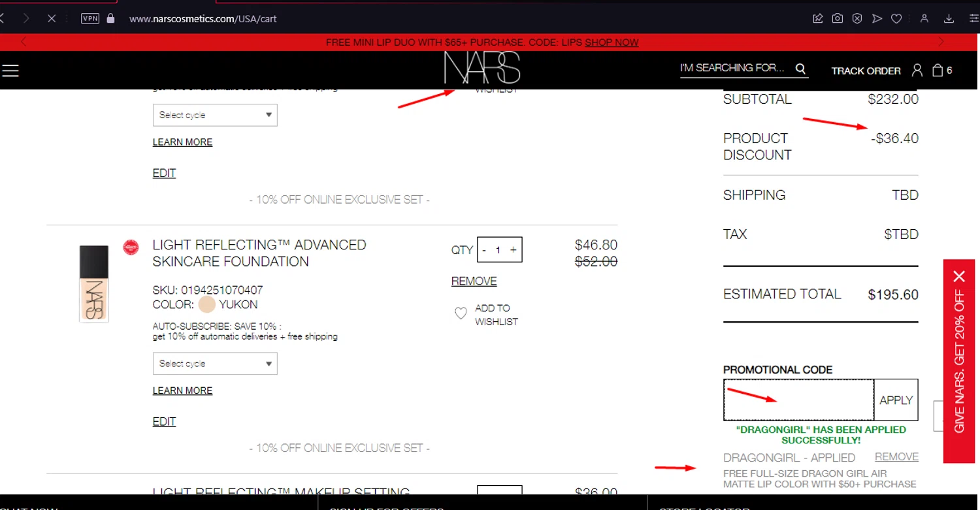Open browser easy setup sliders icon
This screenshot has height=510, width=980.
pos(973,18)
